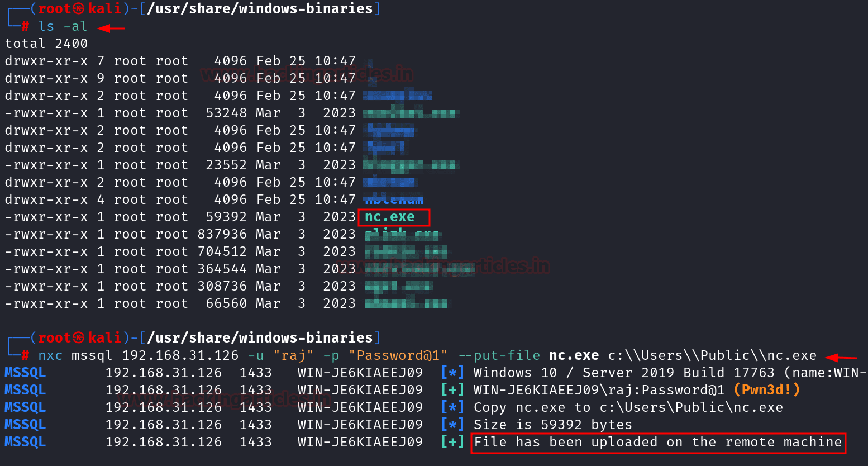The image size is (868, 466).
Task: Click hostname WIN-JE6KIAEEJ09 on 'Size is' row
Action: pos(360,425)
